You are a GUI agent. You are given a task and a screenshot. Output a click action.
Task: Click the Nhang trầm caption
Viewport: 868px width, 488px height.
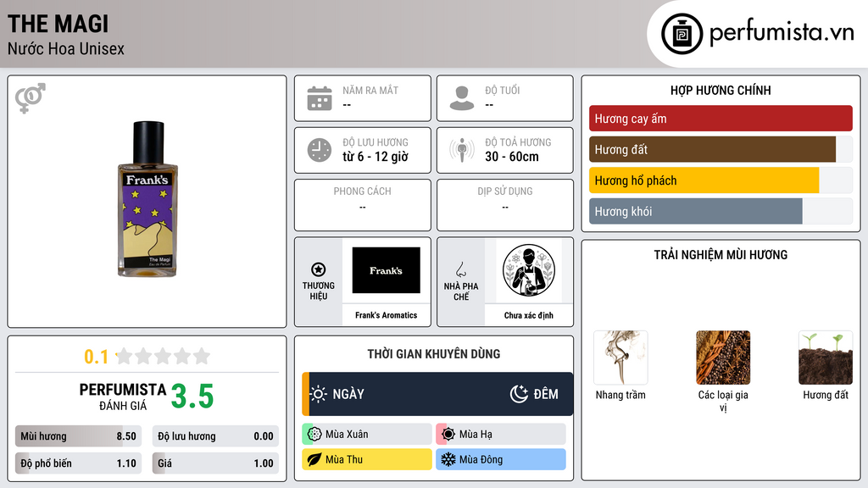click(620, 395)
